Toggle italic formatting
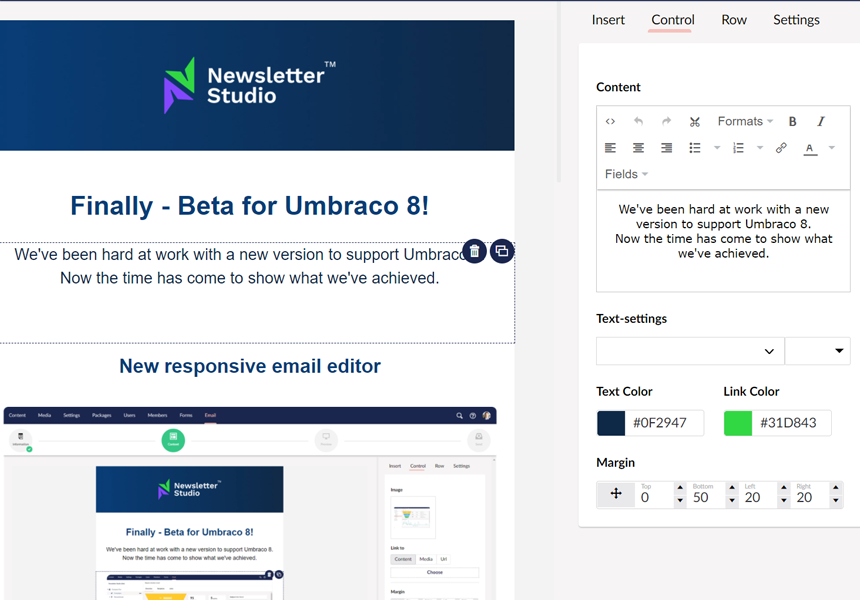Screen dimensions: 860x600 821,121
